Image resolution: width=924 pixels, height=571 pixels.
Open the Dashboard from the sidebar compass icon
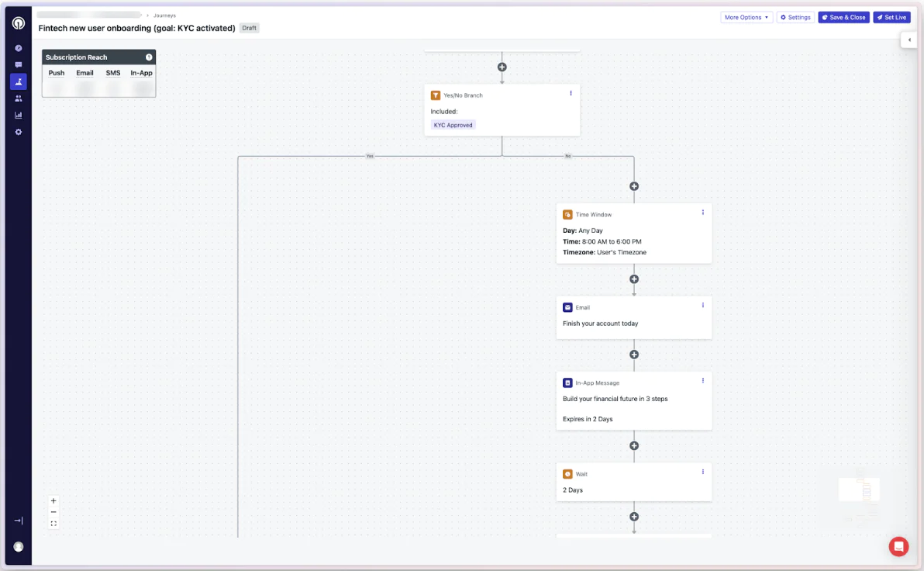pos(18,48)
